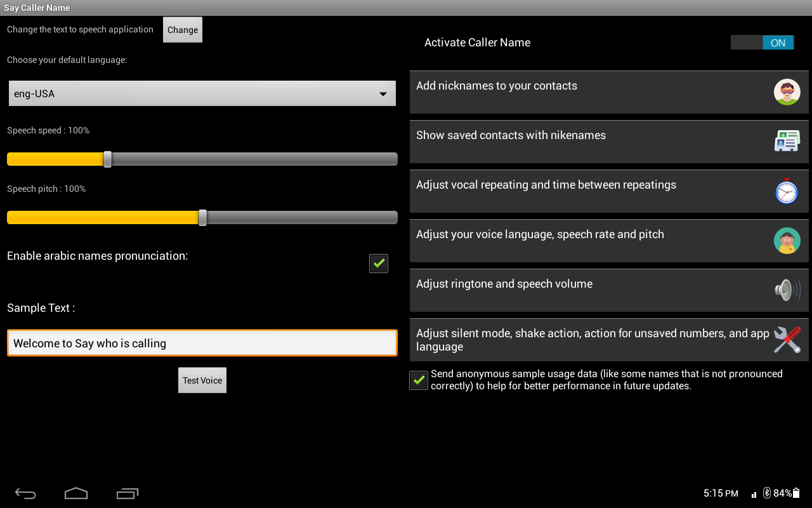Viewport: 812px width, 508px height.
Task: Uncheck Enable arabic names pronunciation
Action: pos(379,263)
